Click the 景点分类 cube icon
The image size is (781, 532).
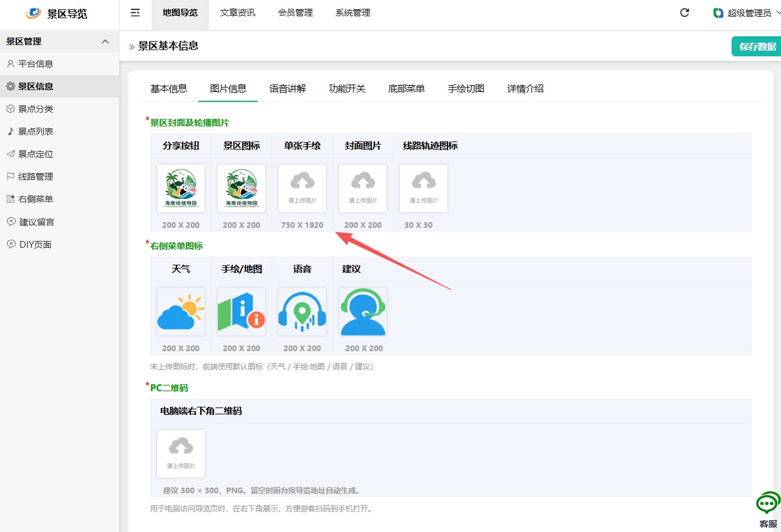[x=11, y=109]
